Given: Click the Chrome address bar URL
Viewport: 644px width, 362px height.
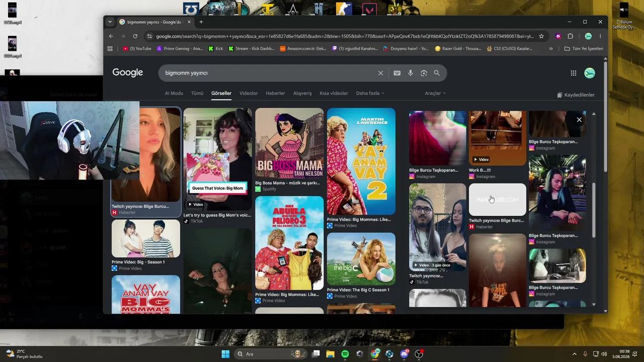Looking at the screenshot, I should tap(345, 36).
